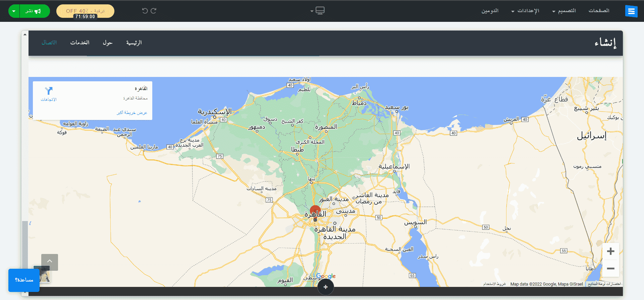Click the نشر publish button
Viewport: 644px width, 300px height.
tap(34, 11)
